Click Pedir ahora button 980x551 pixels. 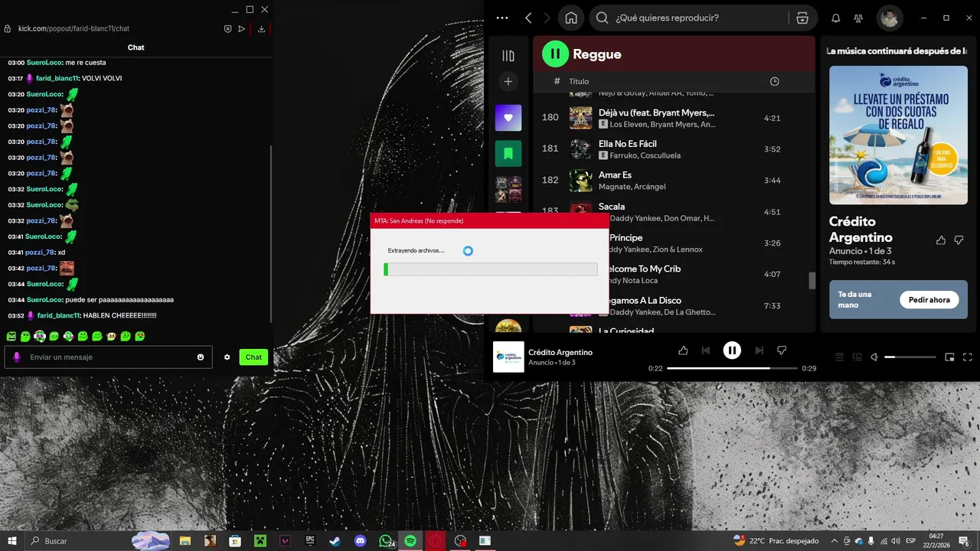[x=929, y=300]
